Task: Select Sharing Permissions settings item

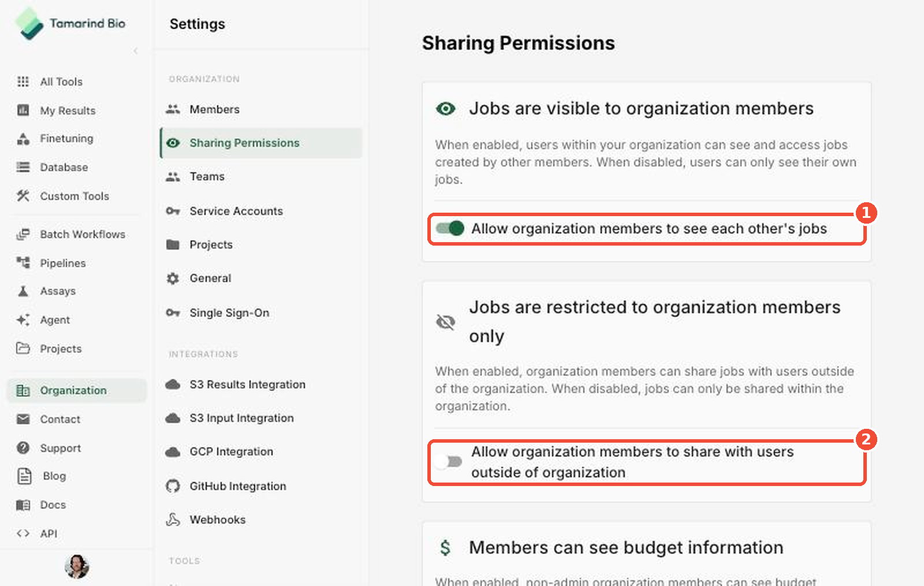Action: click(261, 143)
